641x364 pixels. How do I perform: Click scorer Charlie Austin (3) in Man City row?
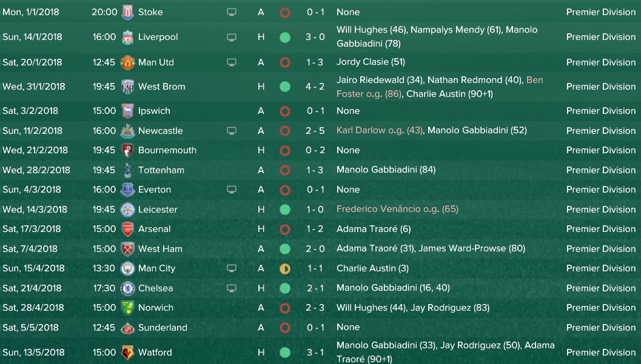point(372,268)
